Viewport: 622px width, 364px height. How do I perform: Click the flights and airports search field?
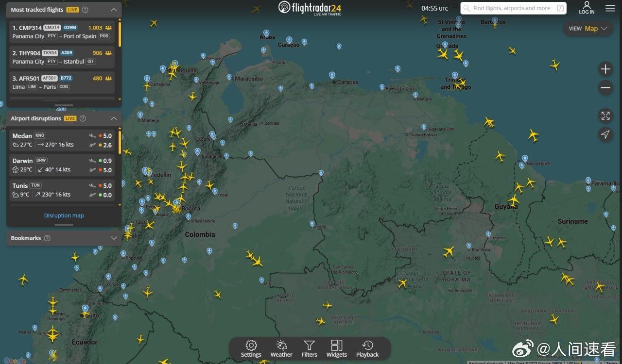pos(510,8)
